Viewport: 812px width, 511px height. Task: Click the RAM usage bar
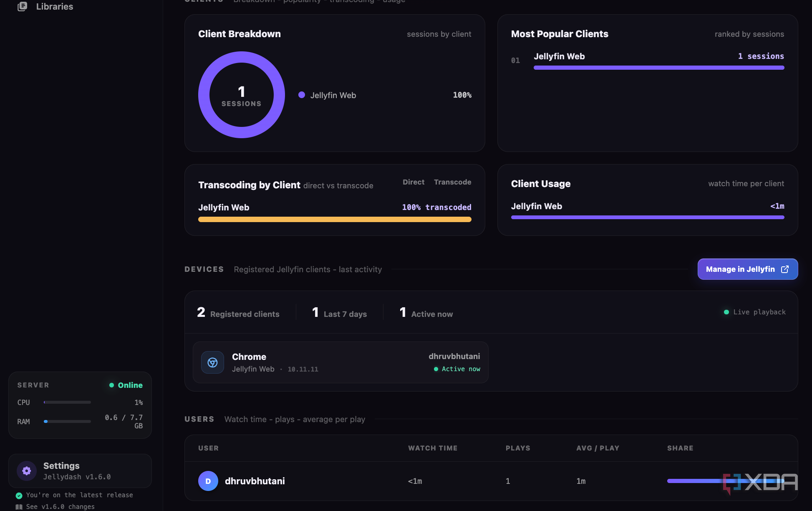pos(67,421)
